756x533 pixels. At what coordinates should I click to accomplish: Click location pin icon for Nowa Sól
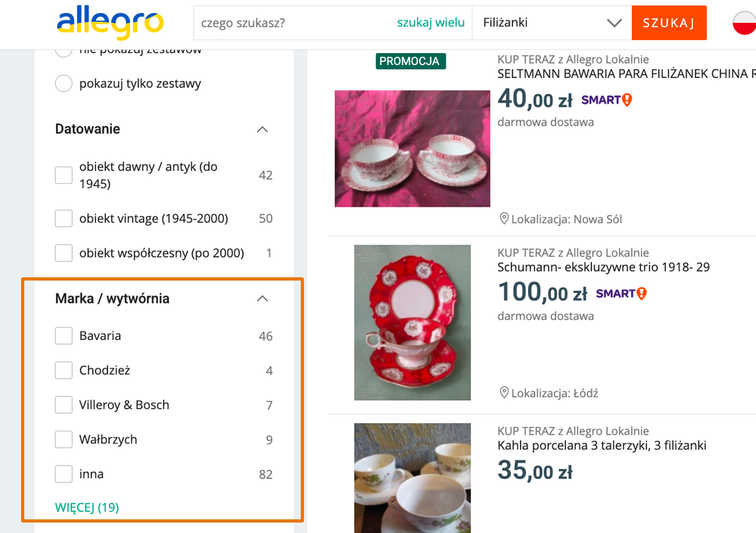tap(504, 219)
